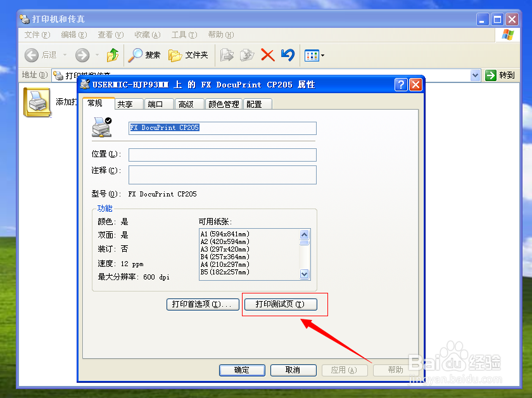The height and width of the screenshot is (398, 532).
Task: Click the blue Undo arrow icon
Action: [x=288, y=55]
